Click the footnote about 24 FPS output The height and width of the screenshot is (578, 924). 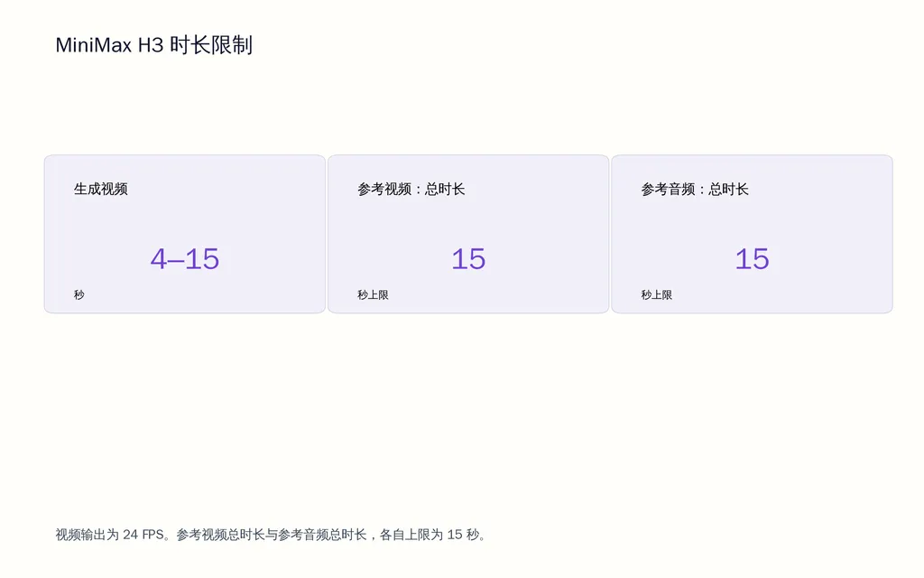271,535
